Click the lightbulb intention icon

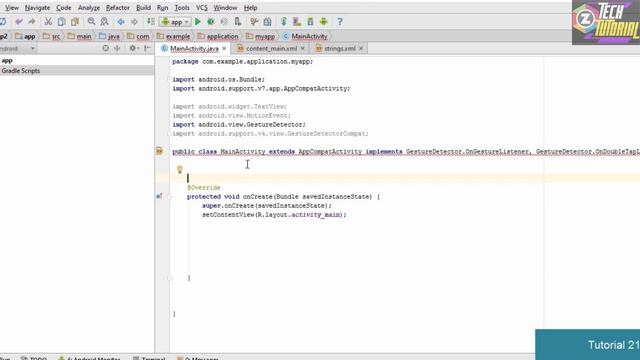pyautogui.click(x=180, y=169)
